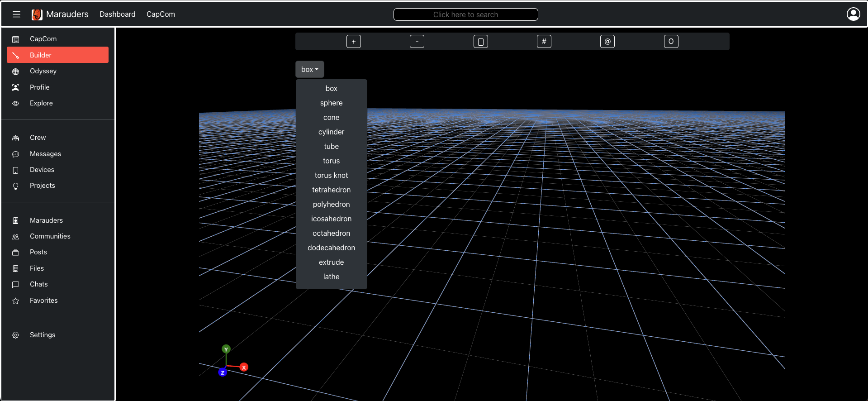Viewport: 868px width, 401px height.
Task: Select cylinder from shape list
Action: [x=332, y=132]
